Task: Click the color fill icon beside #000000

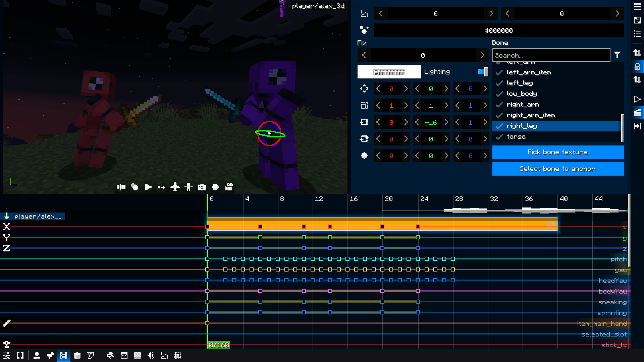Action: pyautogui.click(x=364, y=30)
